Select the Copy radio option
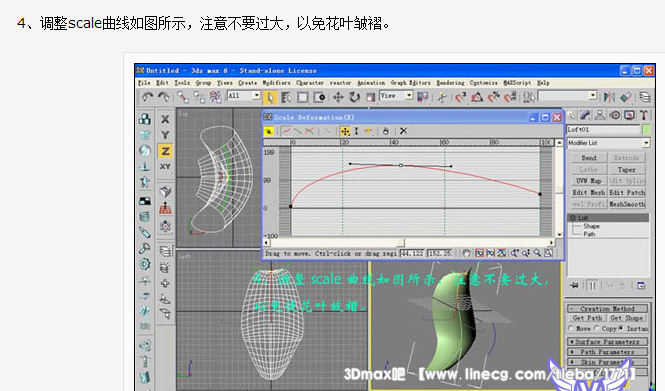Viewport: 665px width, 391px height. pyautogui.click(x=596, y=328)
